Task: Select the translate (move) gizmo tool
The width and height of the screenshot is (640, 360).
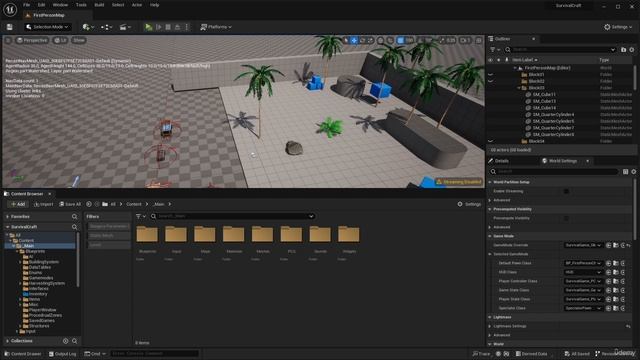Action: coord(354,40)
